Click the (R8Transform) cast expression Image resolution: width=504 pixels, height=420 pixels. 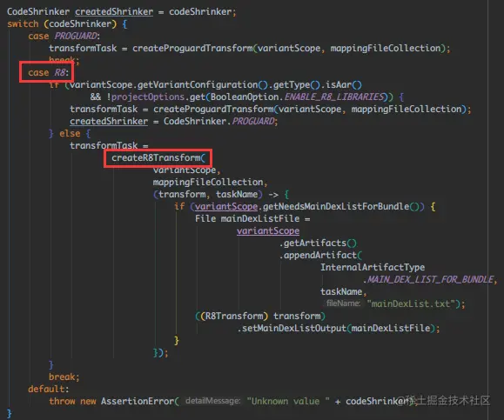point(233,316)
